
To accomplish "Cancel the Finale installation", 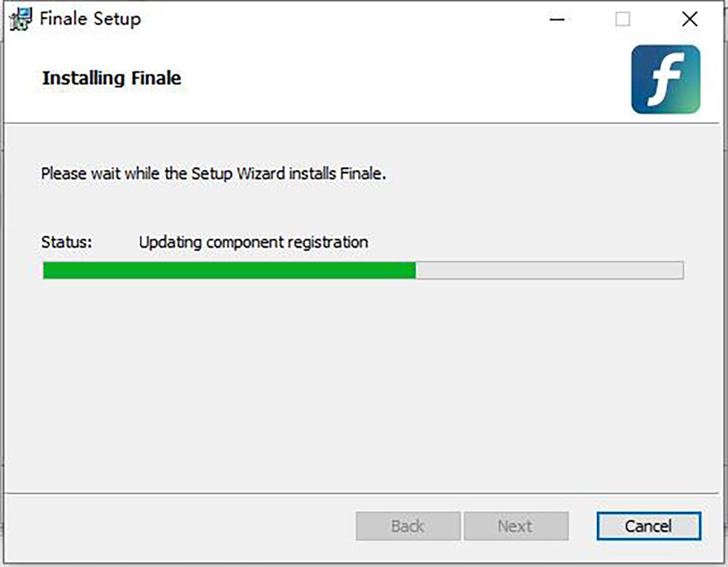I will pyautogui.click(x=648, y=526).
